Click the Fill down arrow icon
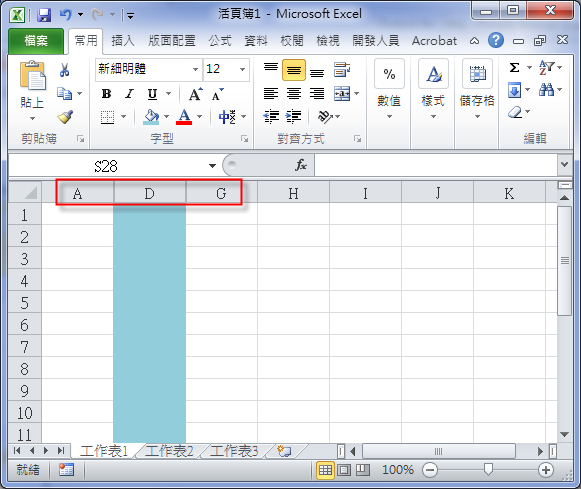Image resolution: width=581 pixels, height=489 pixels. pyautogui.click(x=515, y=90)
